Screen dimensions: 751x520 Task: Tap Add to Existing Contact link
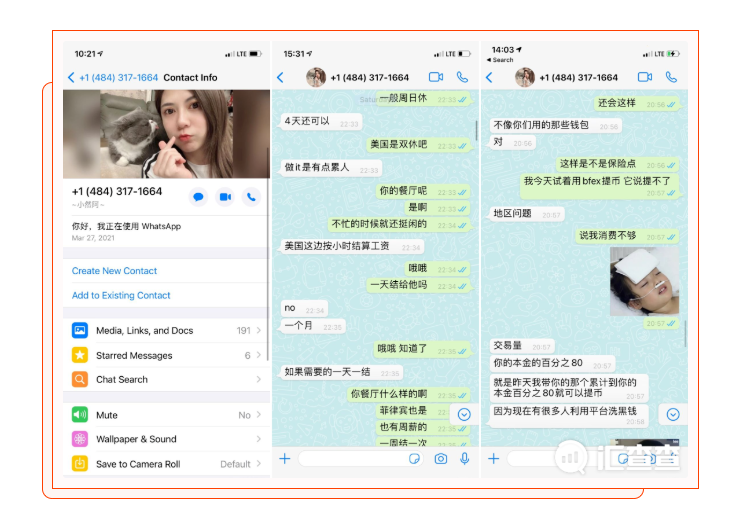(121, 296)
